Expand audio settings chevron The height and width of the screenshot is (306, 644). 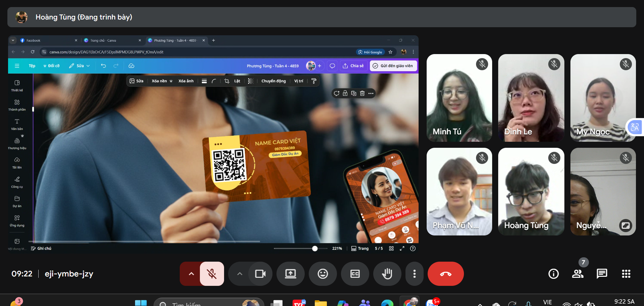tap(191, 274)
